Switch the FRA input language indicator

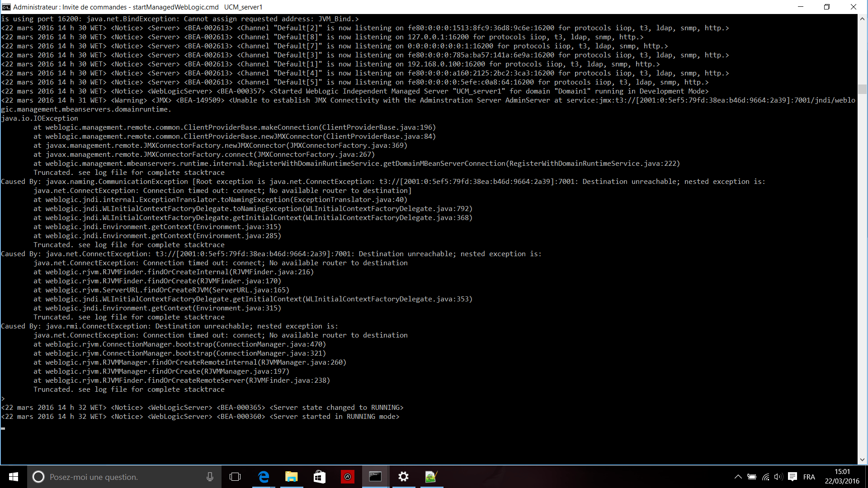point(809,477)
